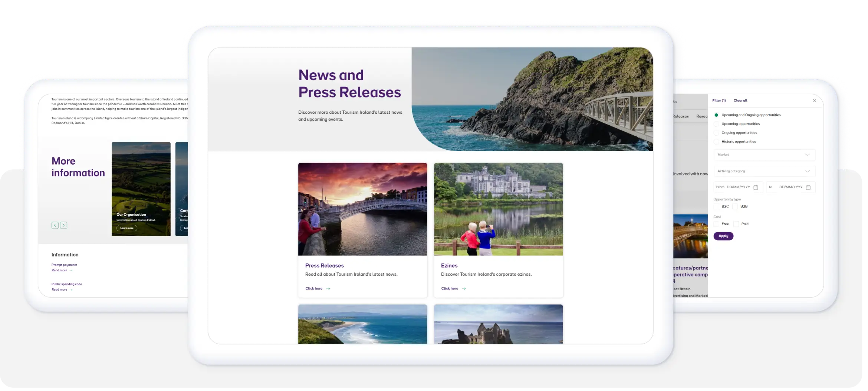Click the previous carousel arrow in More information
The height and width of the screenshot is (391, 868).
click(55, 225)
